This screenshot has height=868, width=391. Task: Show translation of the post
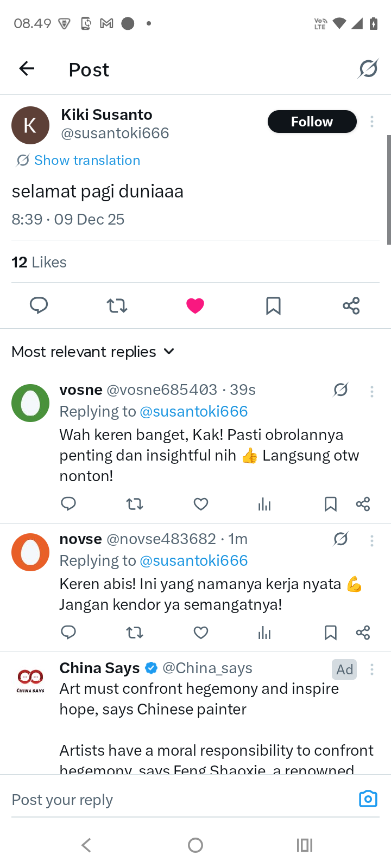[x=87, y=160]
